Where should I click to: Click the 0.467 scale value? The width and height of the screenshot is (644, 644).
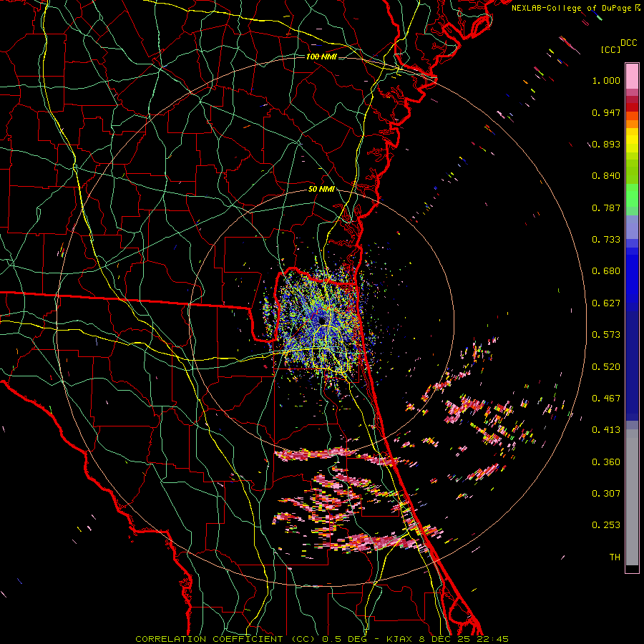(606, 399)
